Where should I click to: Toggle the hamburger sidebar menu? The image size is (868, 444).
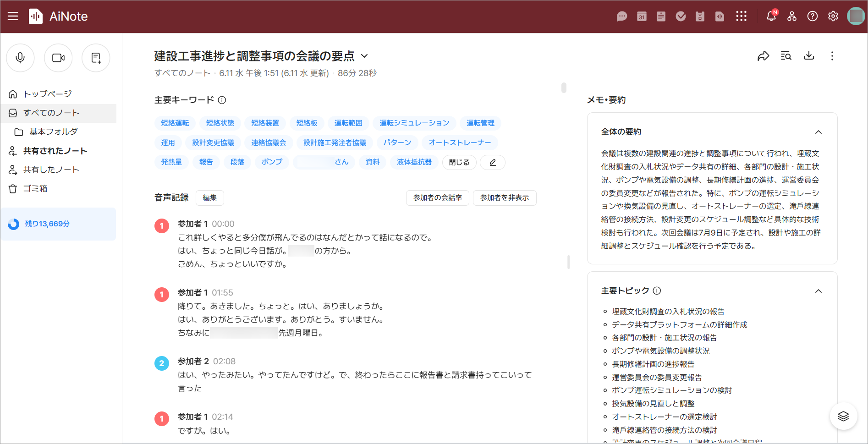(13, 16)
